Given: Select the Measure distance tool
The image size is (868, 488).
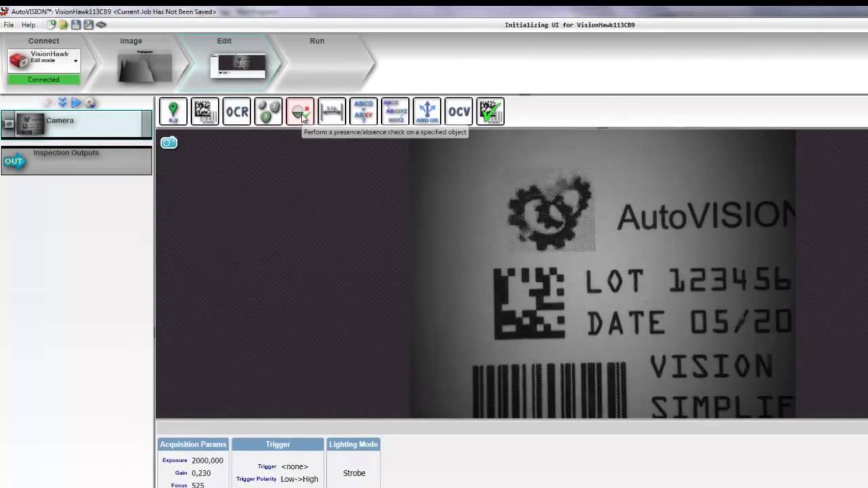Looking at the screenshot, I should [332, 111].
